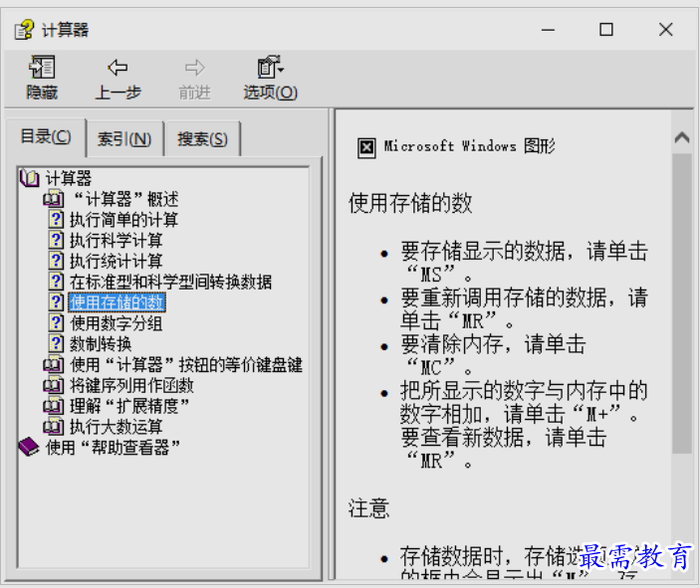Image resolution: width=700 pixels, height=588 pixels.
Task: Open the 执行简单的计算 topic
Action: click(x=123, y=220)
